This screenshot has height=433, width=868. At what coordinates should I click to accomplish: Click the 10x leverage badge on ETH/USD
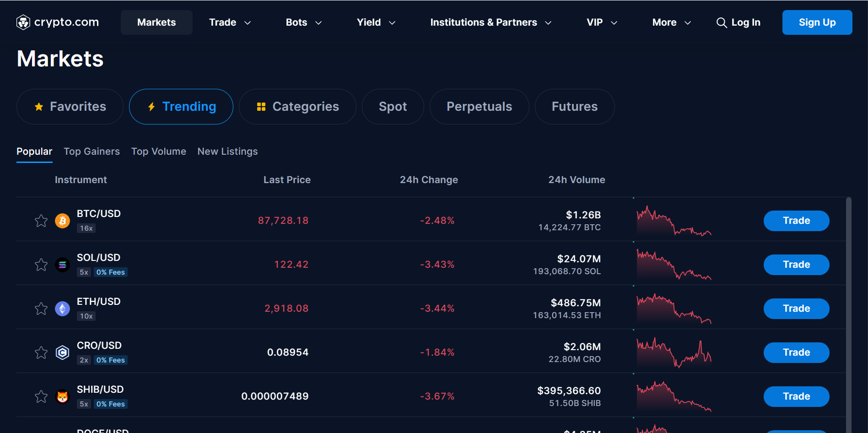pos(86,316)
